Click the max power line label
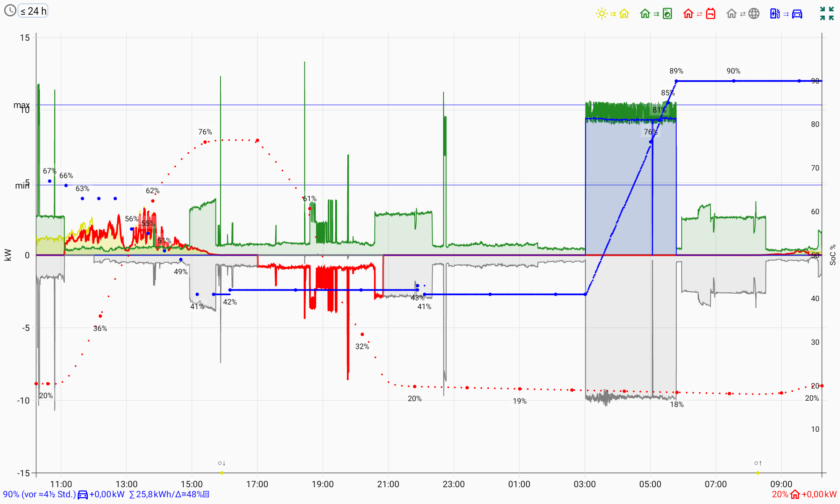840x504 pixels. tap(21, 105)
